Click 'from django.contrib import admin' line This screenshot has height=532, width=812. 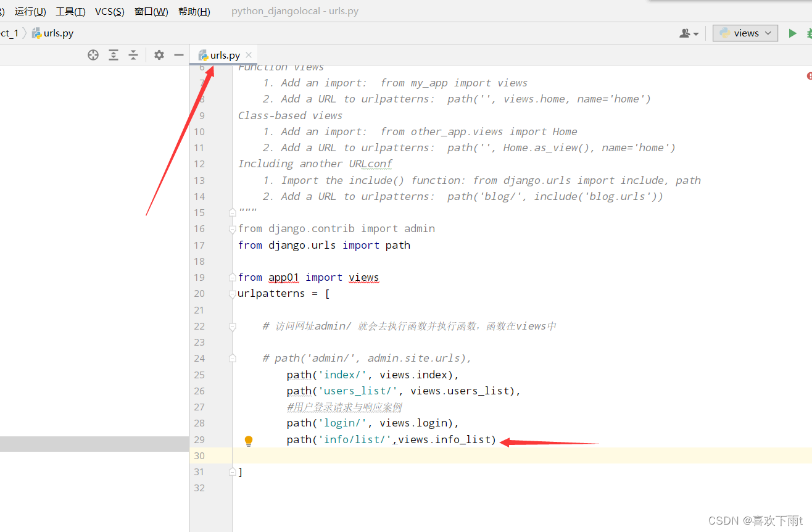pyautogui.click(x=336, y=228)
